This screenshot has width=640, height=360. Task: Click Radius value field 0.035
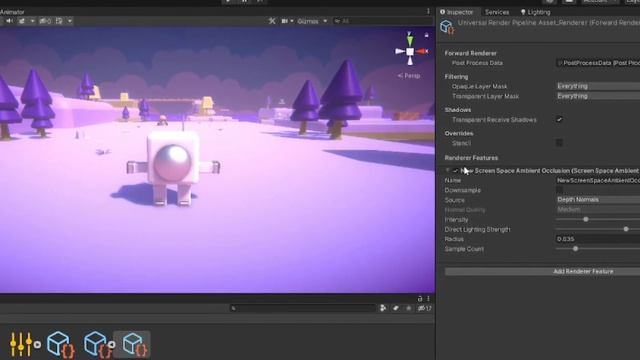598,239
